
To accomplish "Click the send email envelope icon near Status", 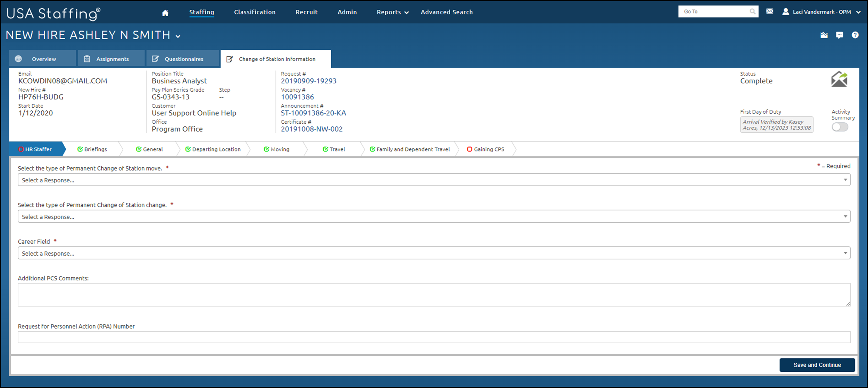I will point(839,79).
